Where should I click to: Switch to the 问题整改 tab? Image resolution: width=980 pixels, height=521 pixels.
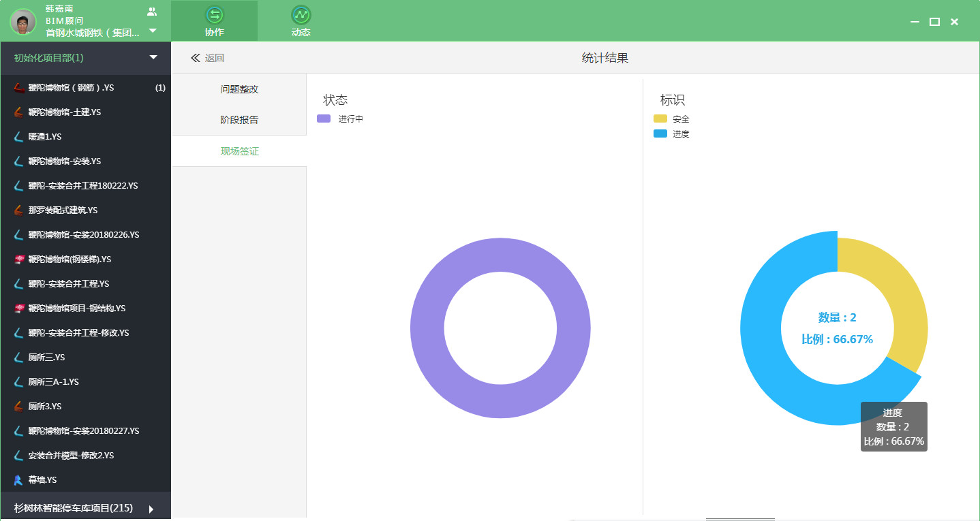[x=239, y=89]
